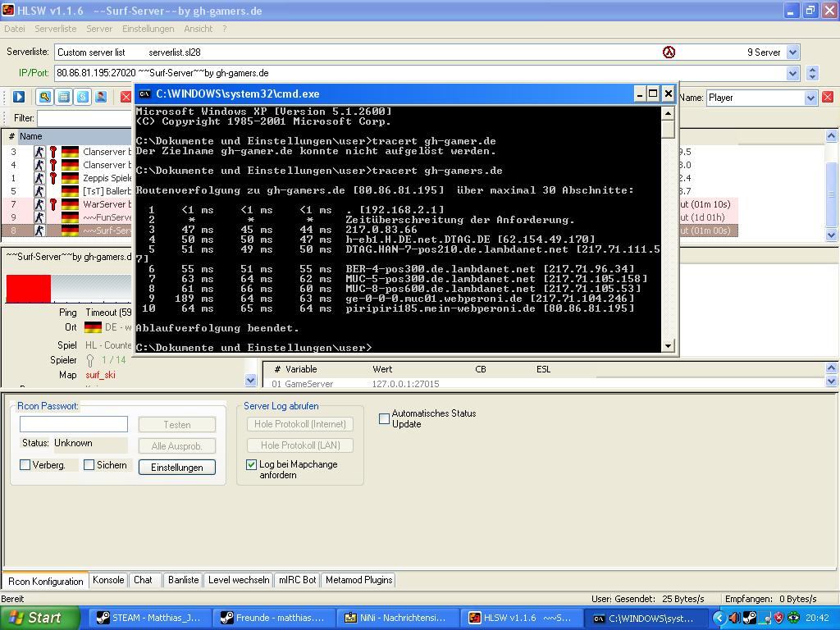Screen dimensions: 840x630
Task: Click the list view toolbar icon
Action: click(64, 97)
